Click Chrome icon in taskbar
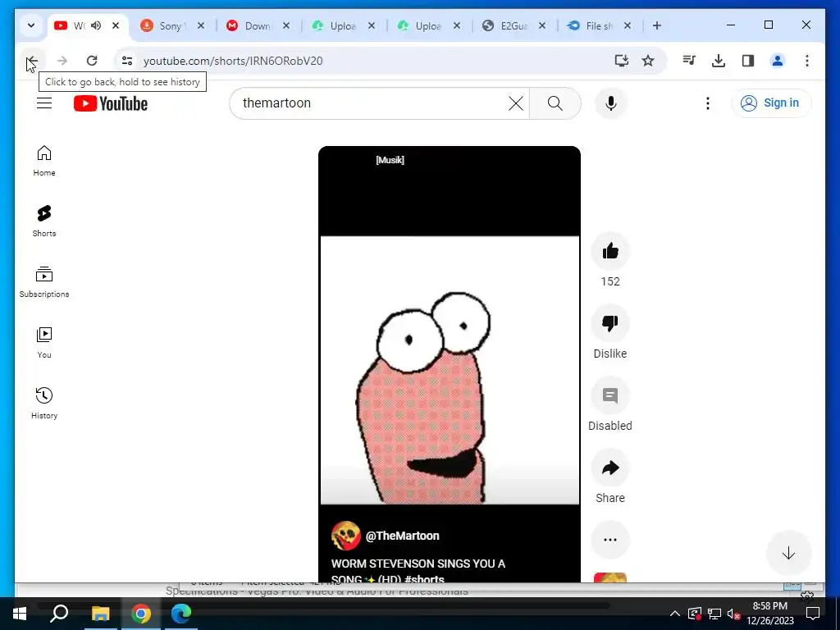The height and width of the screenshot is (630, 840). click(x=141, y=614)
